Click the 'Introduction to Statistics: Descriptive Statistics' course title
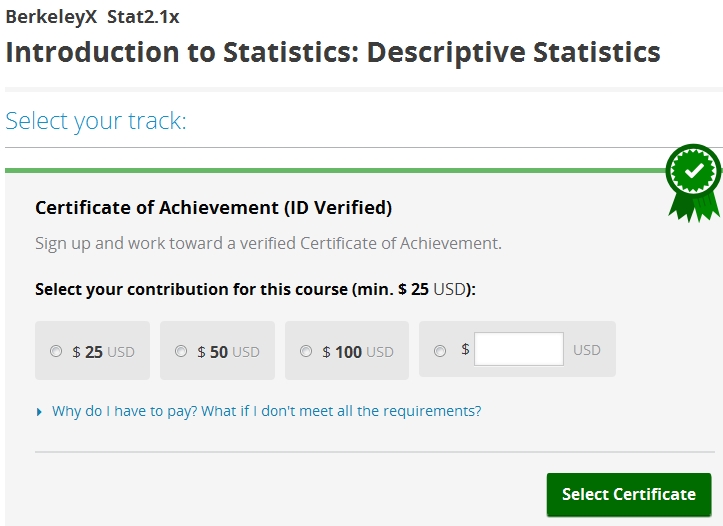The image size is (723, 526). point(332,52)
